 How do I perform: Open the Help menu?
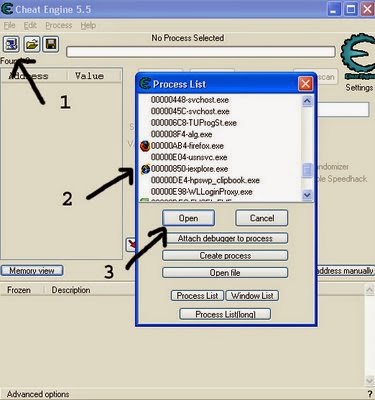tap(88, 25)
